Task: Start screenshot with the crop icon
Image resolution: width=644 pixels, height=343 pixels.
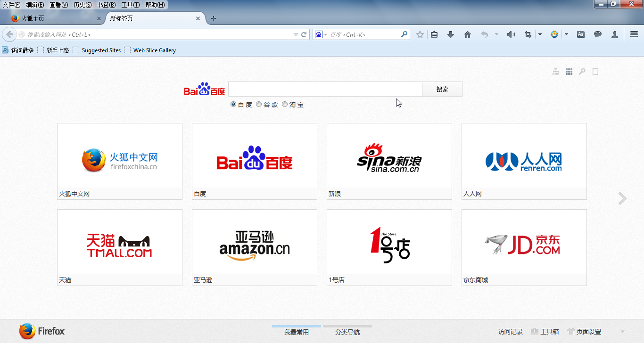Action: (528, 34)
